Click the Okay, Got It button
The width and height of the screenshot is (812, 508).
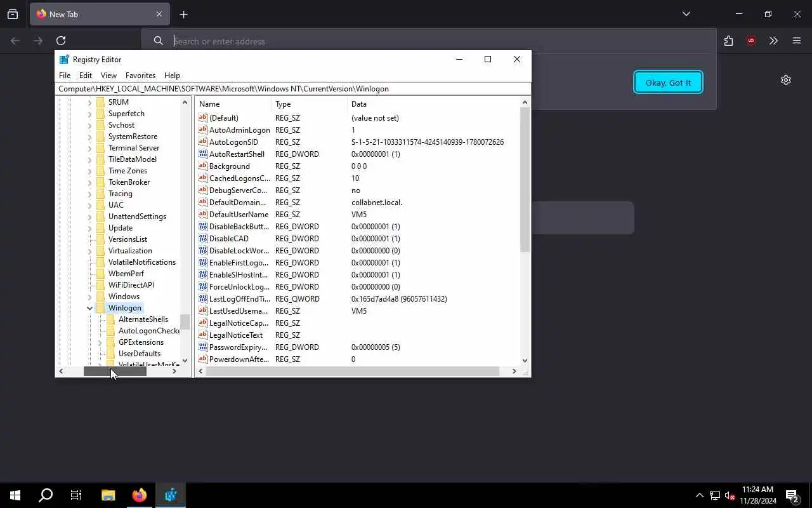(x=668, y=83)
